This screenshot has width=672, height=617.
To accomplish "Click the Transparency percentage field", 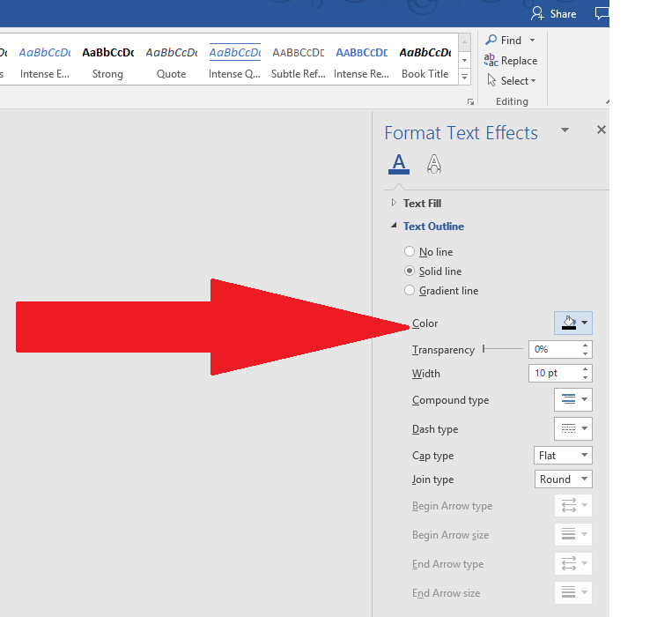I will click(x=555, y=349).
